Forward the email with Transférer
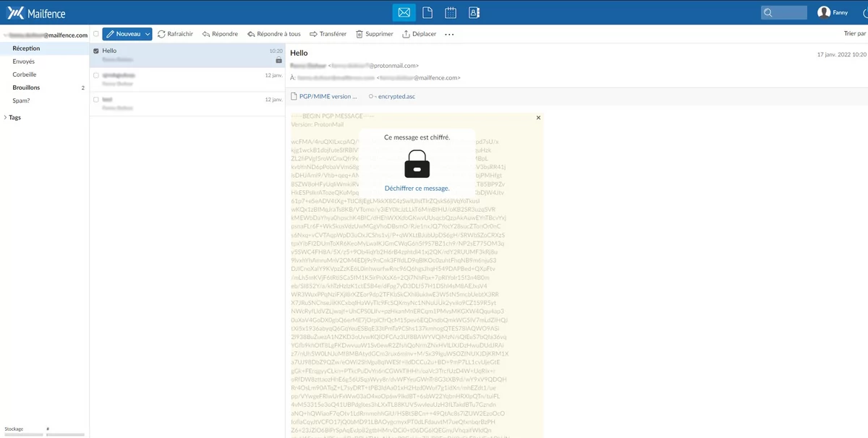Image resolution: width=868 pixels, height=438 pixels. [327, 34]
